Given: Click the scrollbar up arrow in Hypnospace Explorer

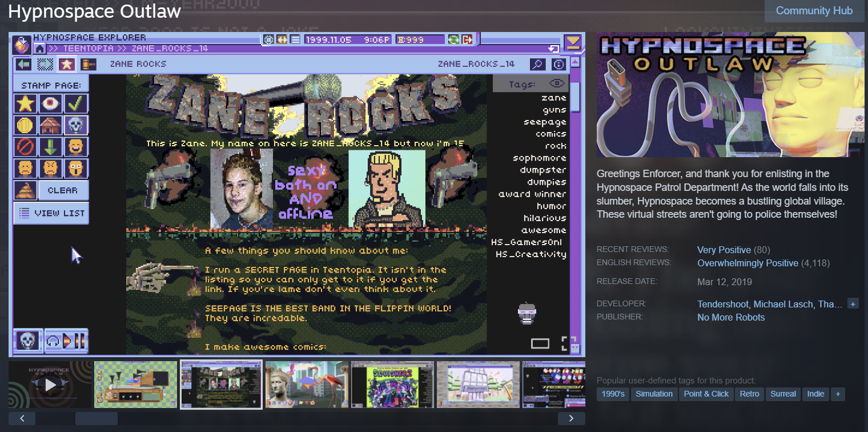Looking at the screenshot, I should (x=575, y=61).
